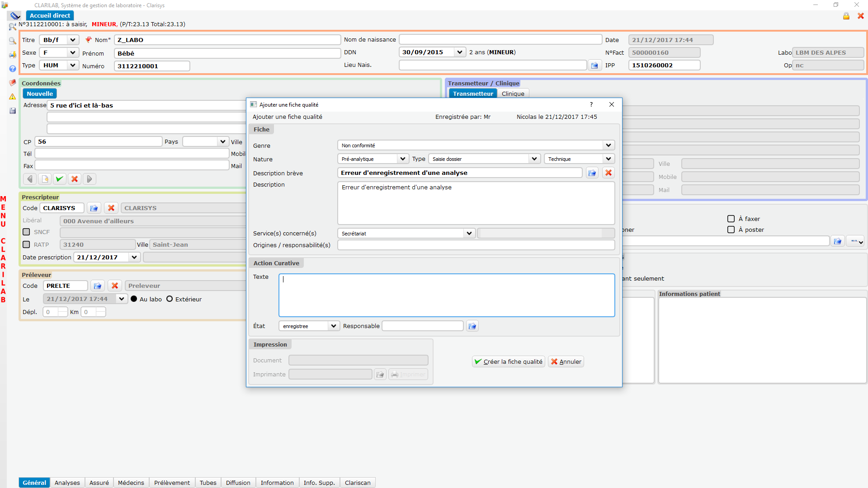Screen dimensions: 868x488
Task: Check the RATP checkbox
Action: [26, 245]
